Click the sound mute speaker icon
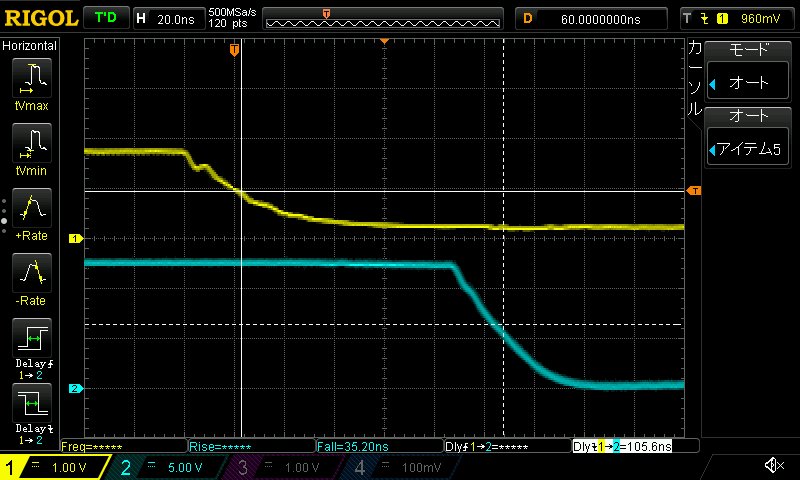 pos(774,465)
